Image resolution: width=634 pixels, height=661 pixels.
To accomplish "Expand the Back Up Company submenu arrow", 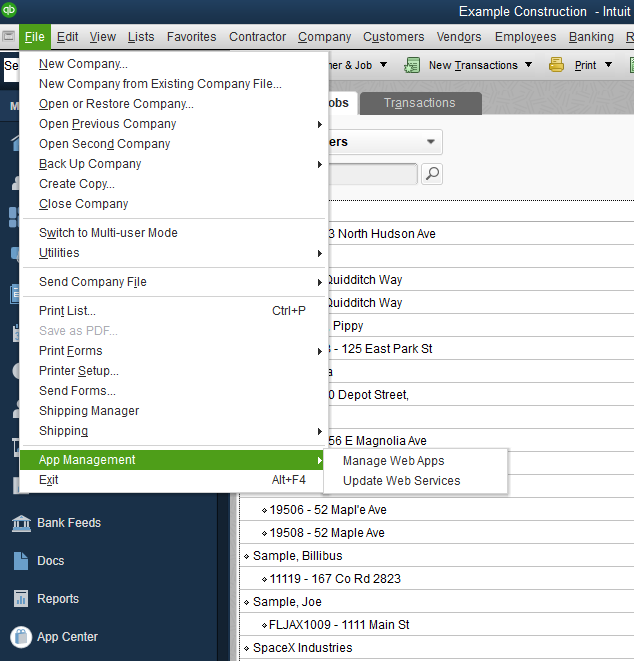I will click(320, 164).
